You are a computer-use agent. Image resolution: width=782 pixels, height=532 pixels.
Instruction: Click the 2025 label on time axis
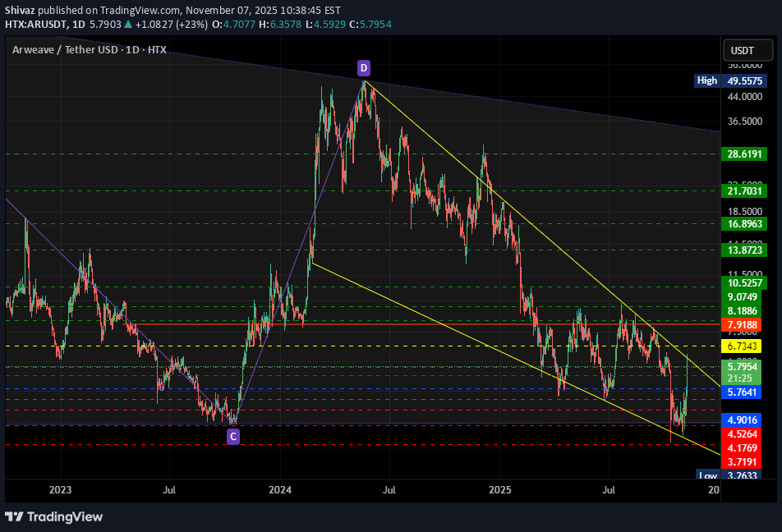(499, 490)
